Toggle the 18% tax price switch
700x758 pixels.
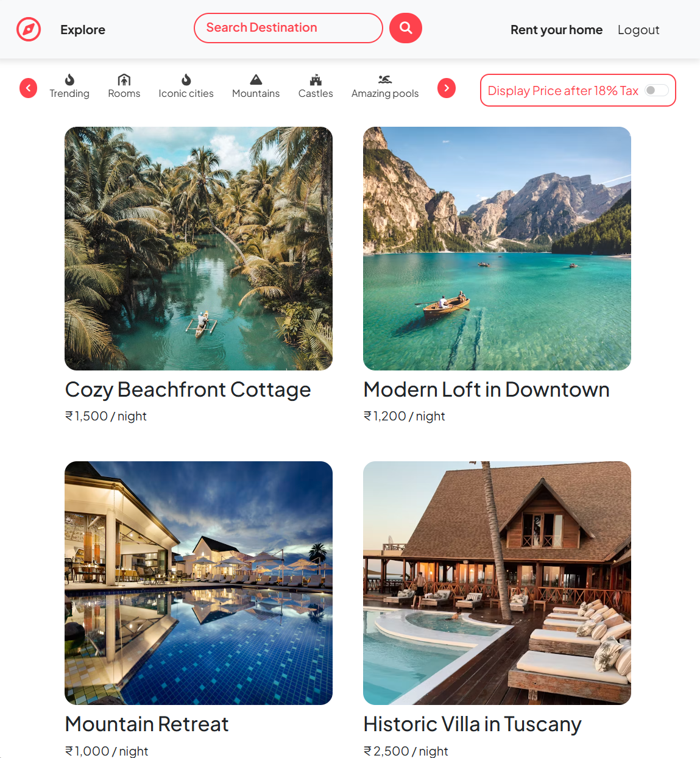point(657,90)
